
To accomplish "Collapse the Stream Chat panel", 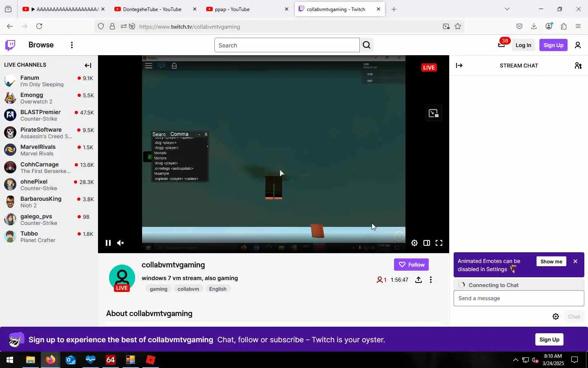I will pyautogui.click(x=459, y=65).
